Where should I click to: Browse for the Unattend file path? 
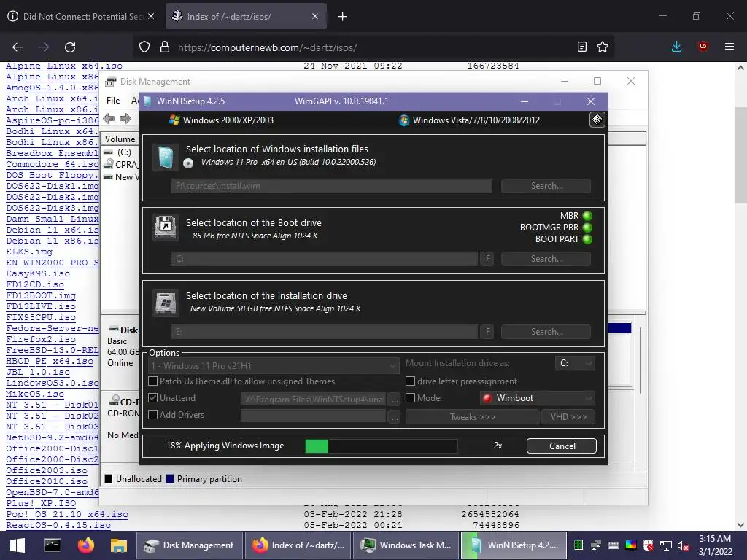click(395, 400)
